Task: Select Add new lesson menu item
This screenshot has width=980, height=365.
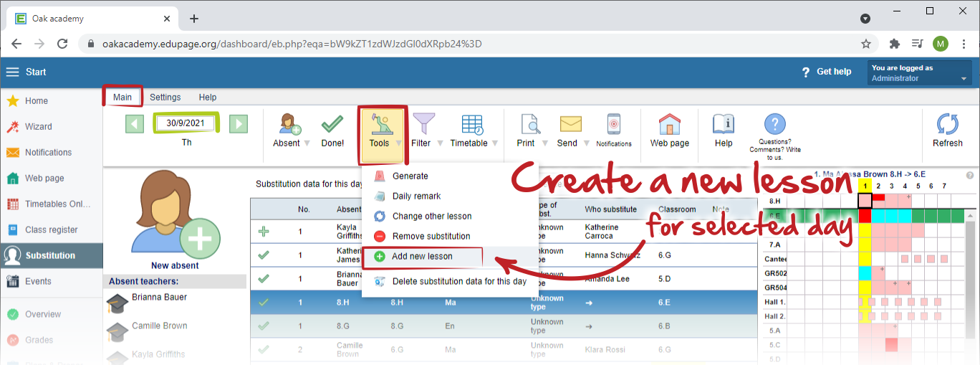Action: (422, 257)
